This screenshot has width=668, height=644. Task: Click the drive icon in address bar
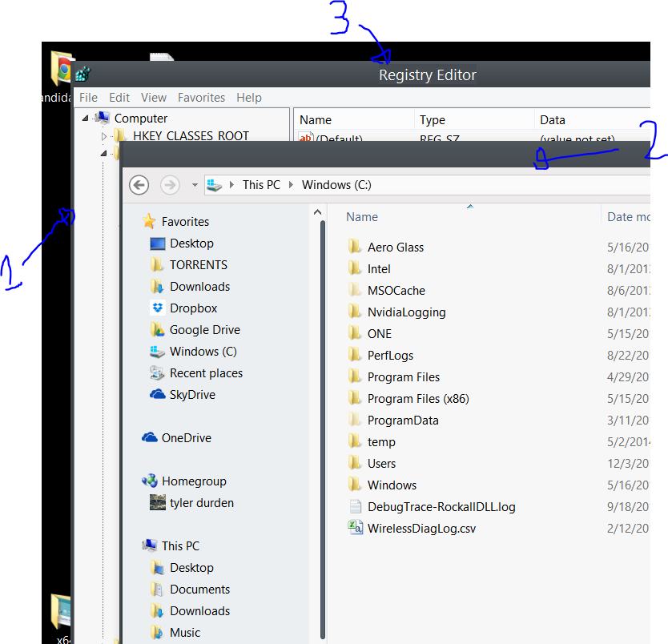click(x=215, y=185)
